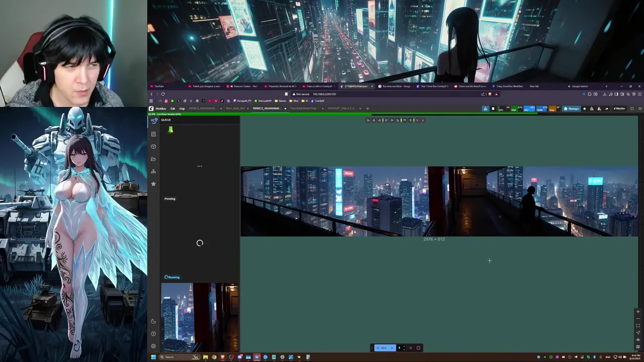The height and width of the screenshot is (362, 644).
Task: Open the Edit menu
Action: point(173,109)
